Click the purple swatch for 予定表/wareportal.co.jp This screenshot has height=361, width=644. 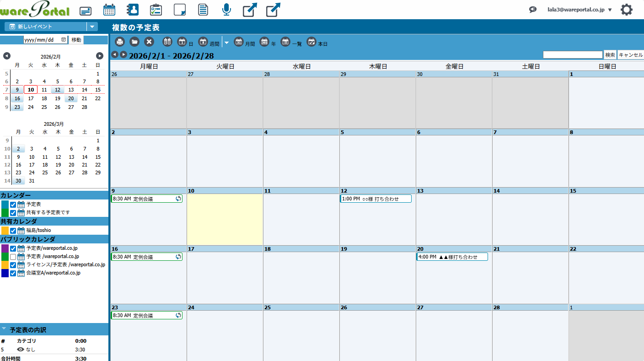click(x=5, y=248)
